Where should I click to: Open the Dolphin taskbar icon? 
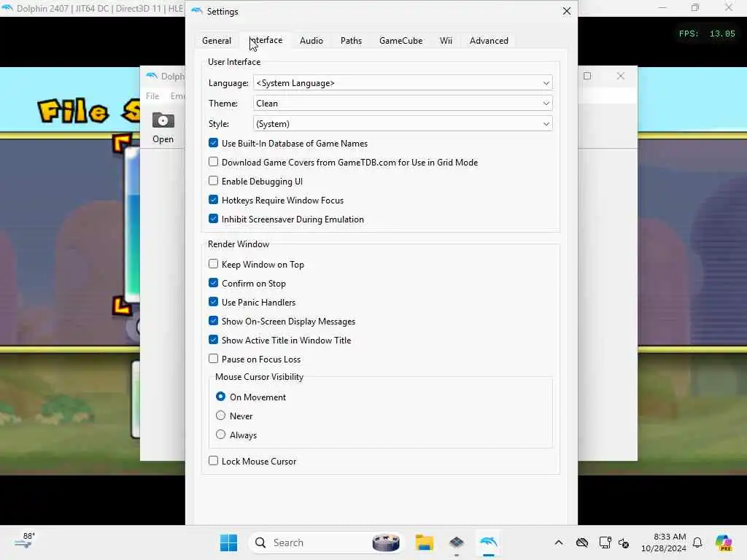pyautogui.click(x=488, y=542)
